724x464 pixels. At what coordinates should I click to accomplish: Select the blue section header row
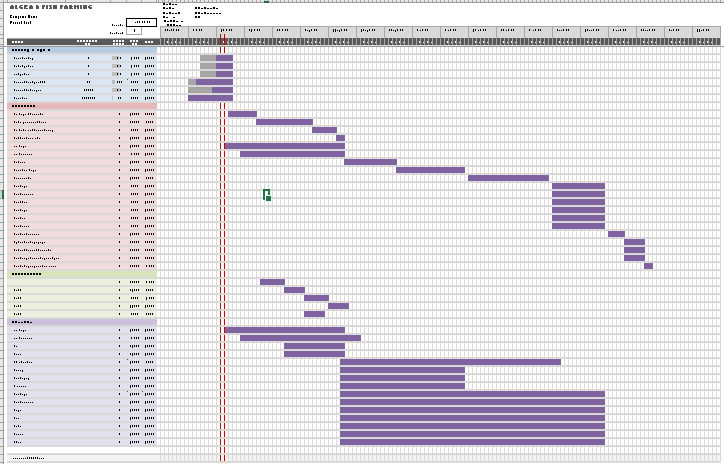(82, 49)
